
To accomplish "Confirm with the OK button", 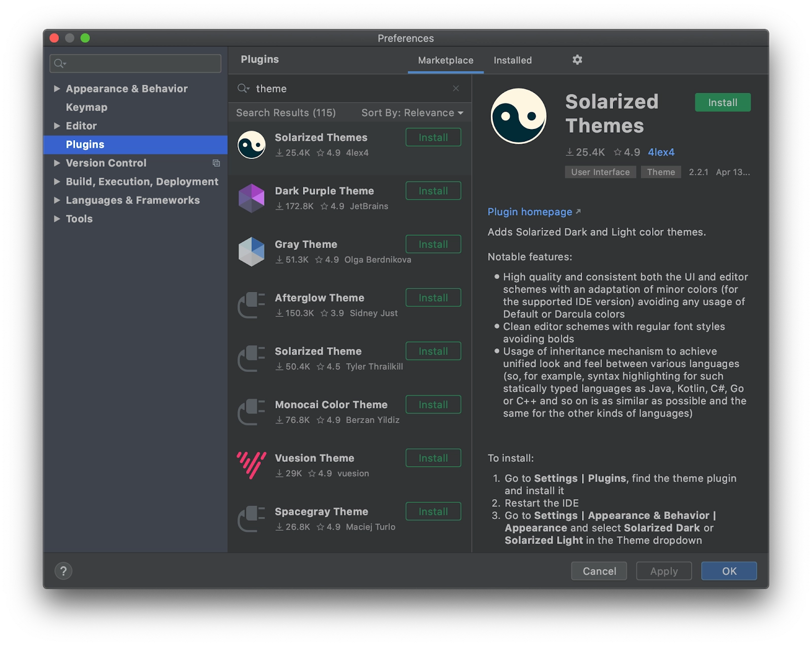I will pyautogui.click(x=729, y=571).
